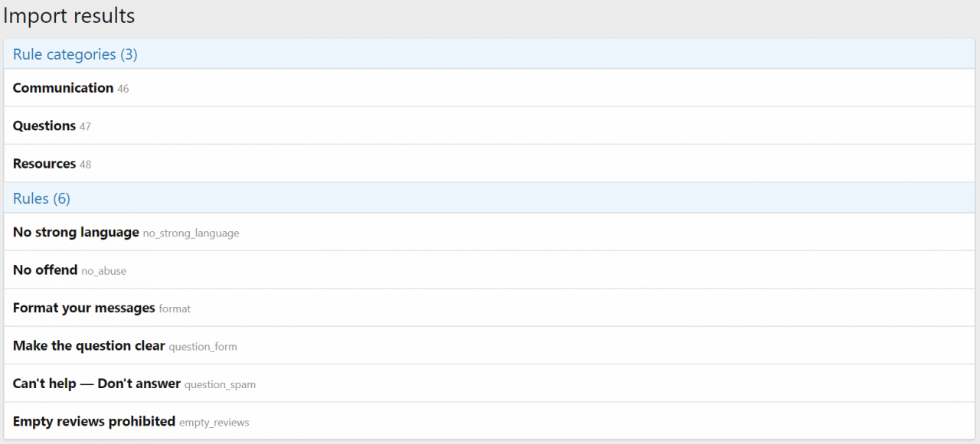
Task: Select the No offend rule
Action: [45, 269]
